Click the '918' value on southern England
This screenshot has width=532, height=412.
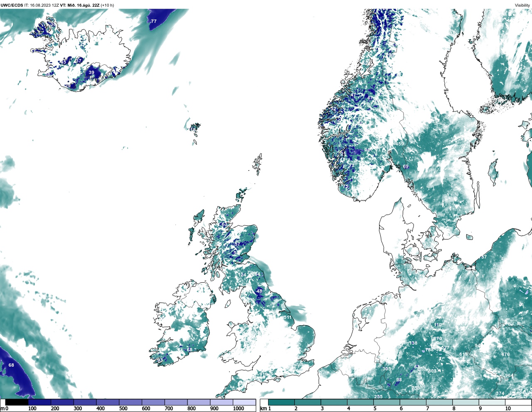tap(264, 374)
